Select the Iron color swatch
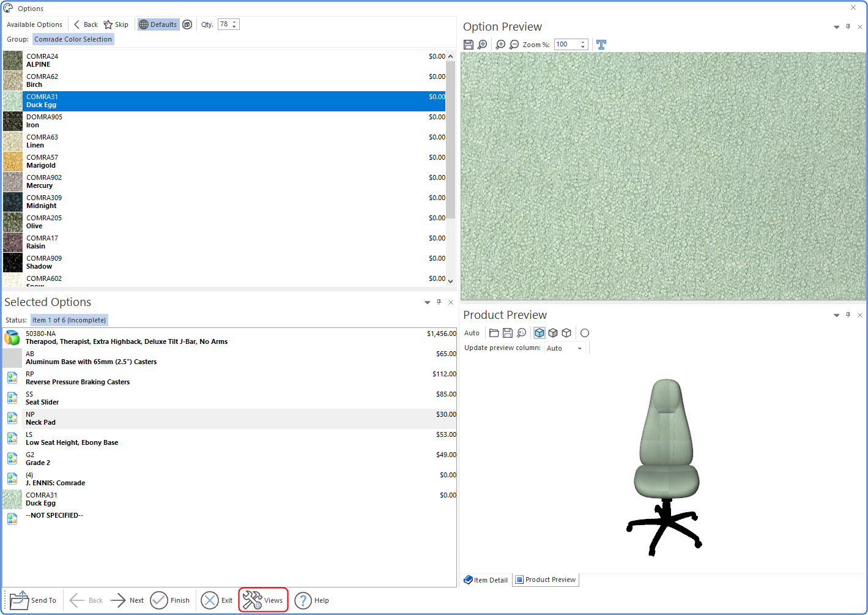 tap(13, 121)
